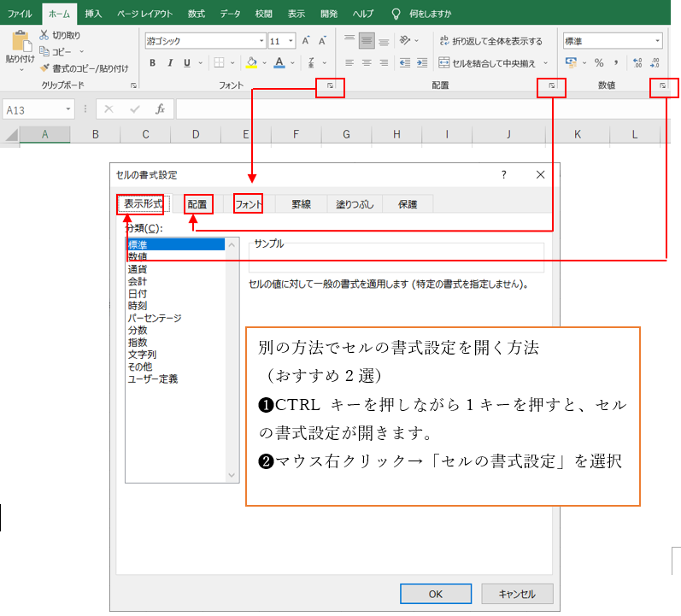This screenshot has width=681, height=616.
Task: Open the font size dropdown
Action: click(291, 40)
